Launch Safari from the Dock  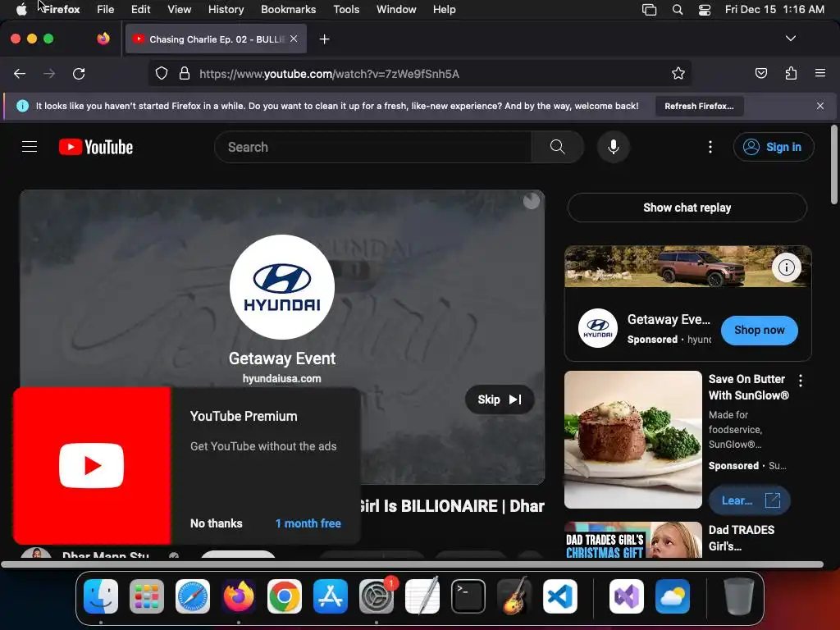(193, 596)
